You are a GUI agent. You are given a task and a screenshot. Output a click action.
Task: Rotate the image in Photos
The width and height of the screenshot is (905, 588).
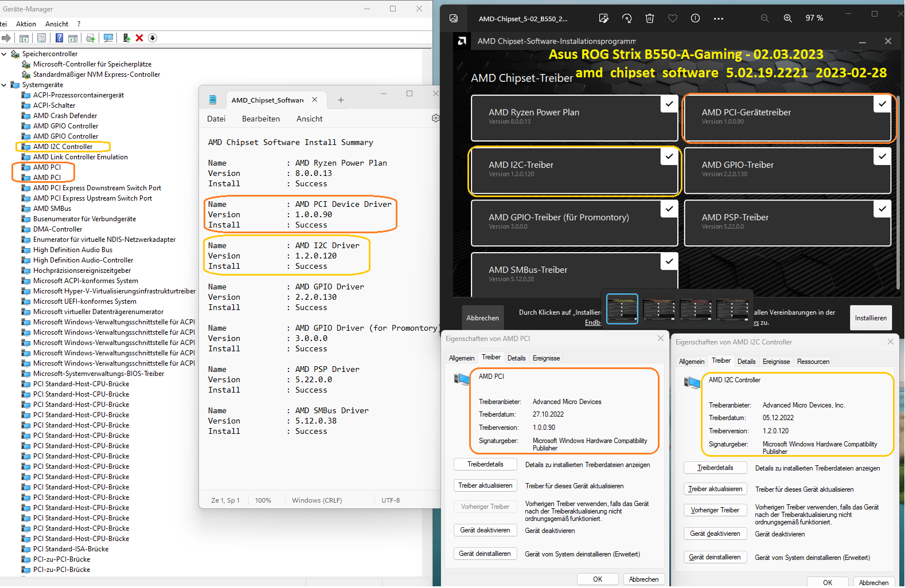coord(627,18)
